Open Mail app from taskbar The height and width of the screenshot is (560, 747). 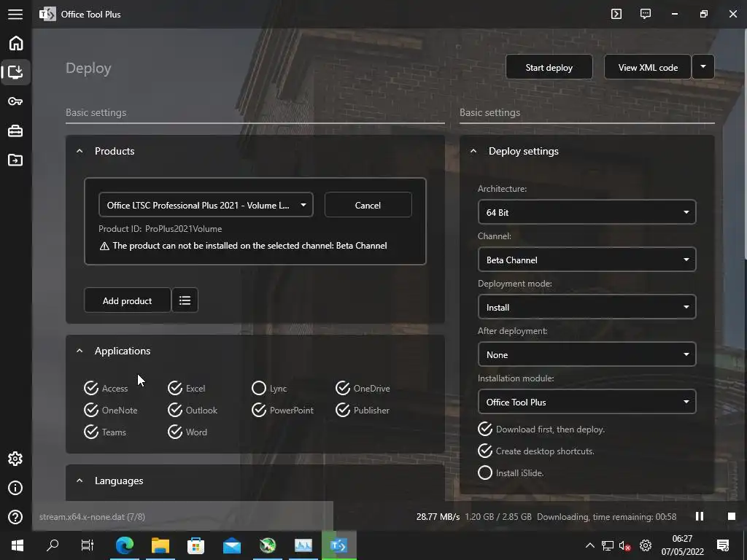pos(232,545)
